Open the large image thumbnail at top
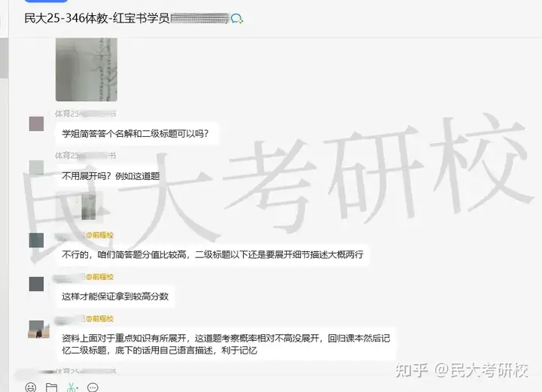The image size is (542, 392). click(87, 70)
